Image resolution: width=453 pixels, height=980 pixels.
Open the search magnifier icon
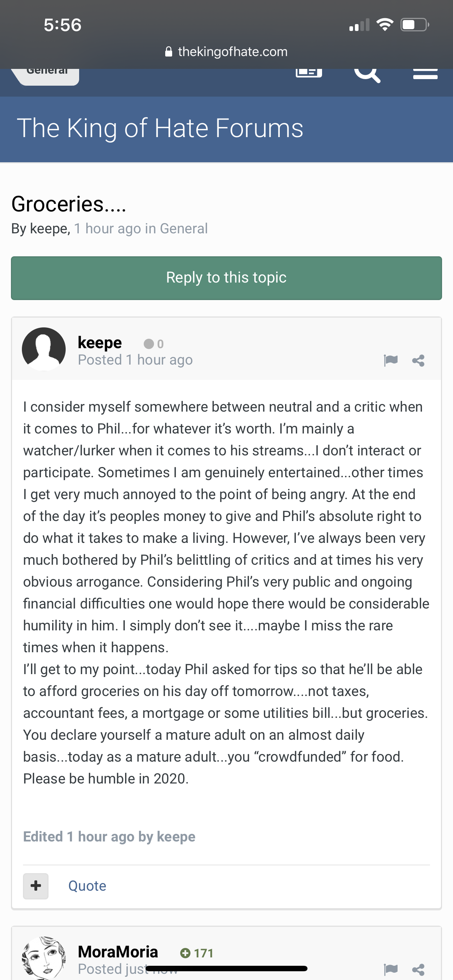[367, 73]
